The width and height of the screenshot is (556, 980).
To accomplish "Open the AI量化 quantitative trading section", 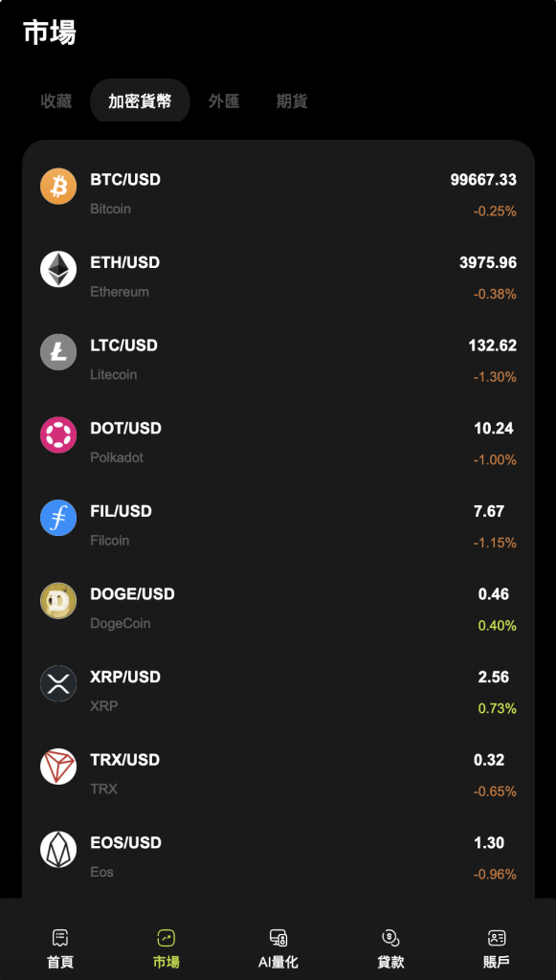I will tap(278, 947).
